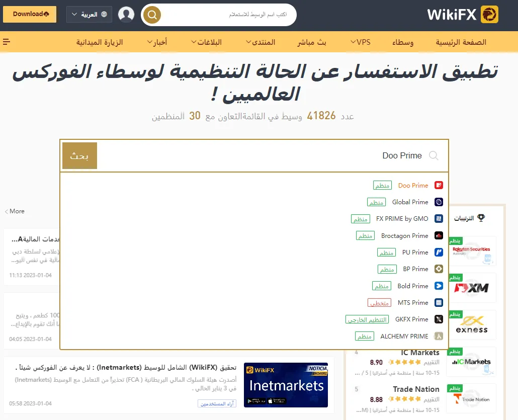Open the hamburger menu icon
Viewport: 518px width, 420px height.
[6, 42]
